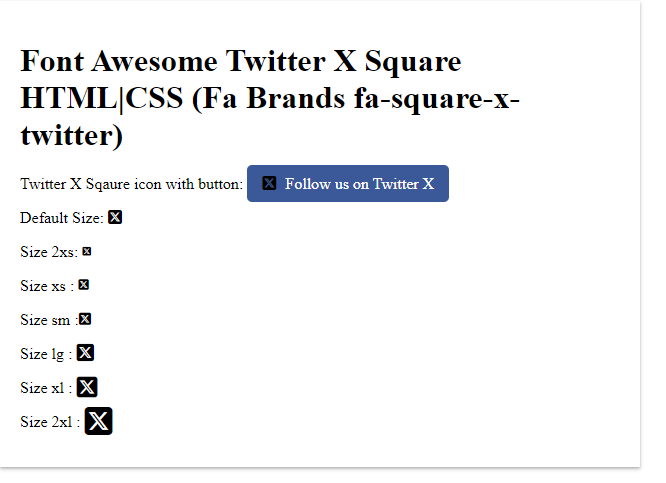This screenshot has width=666, height=483.
Task: Click the 'Size lg :' label
Action: point(46,353)
